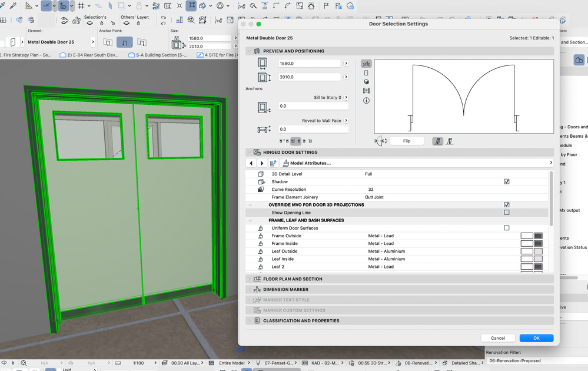588x371 pixels.
Task: Open the E-04 Rear South Elevation tab
Action: (92, 55)
